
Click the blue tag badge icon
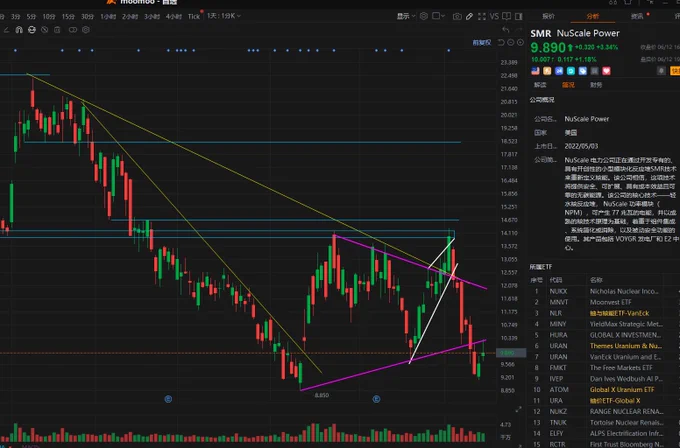[x=582, y=71]
